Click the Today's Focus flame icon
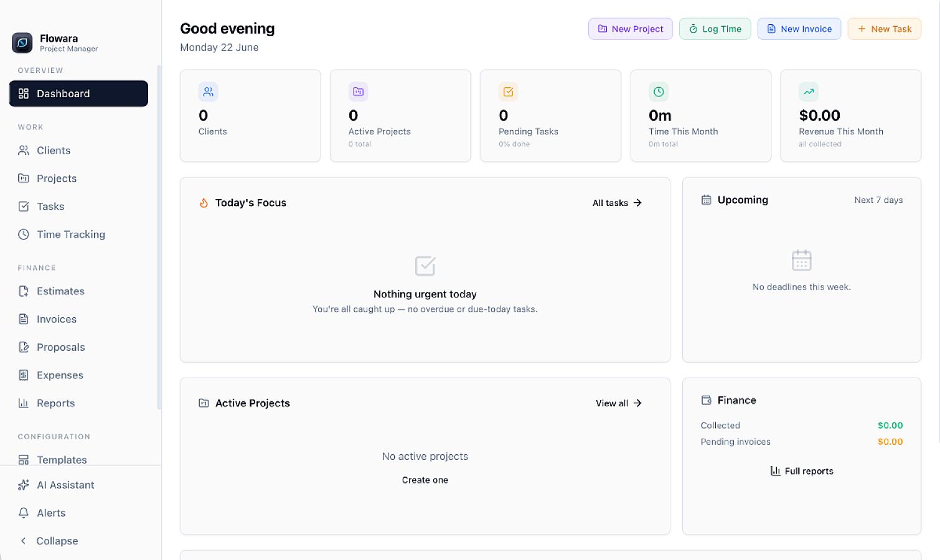The height and width of the screenshot is (560, 940). pos(204,203)
